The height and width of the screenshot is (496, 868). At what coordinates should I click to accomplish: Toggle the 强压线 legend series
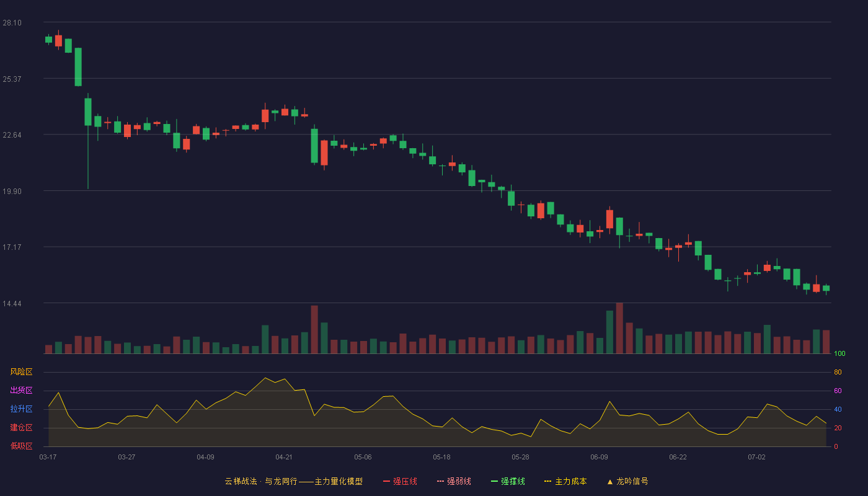tap(400, 481)
